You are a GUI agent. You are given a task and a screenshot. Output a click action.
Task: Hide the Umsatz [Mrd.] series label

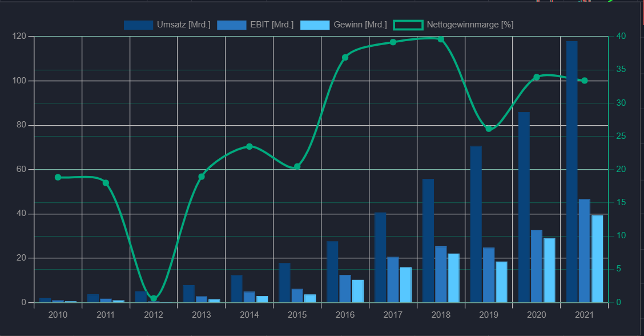pyautogui.click(x=184, y=25)
